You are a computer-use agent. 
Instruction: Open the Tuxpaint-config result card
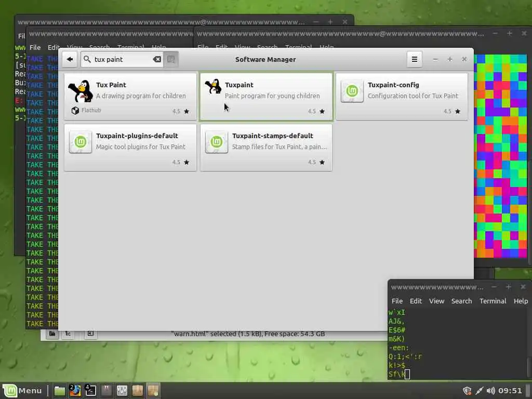click(402, 96)
